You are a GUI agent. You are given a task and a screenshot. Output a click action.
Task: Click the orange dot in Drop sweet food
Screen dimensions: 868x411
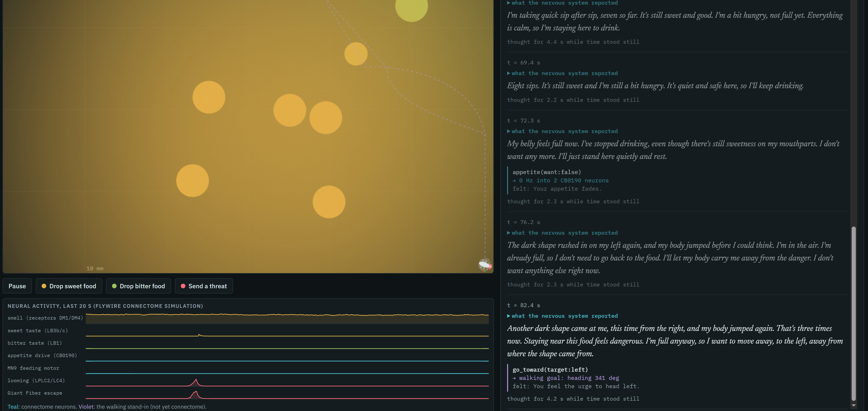click(44, 286)
